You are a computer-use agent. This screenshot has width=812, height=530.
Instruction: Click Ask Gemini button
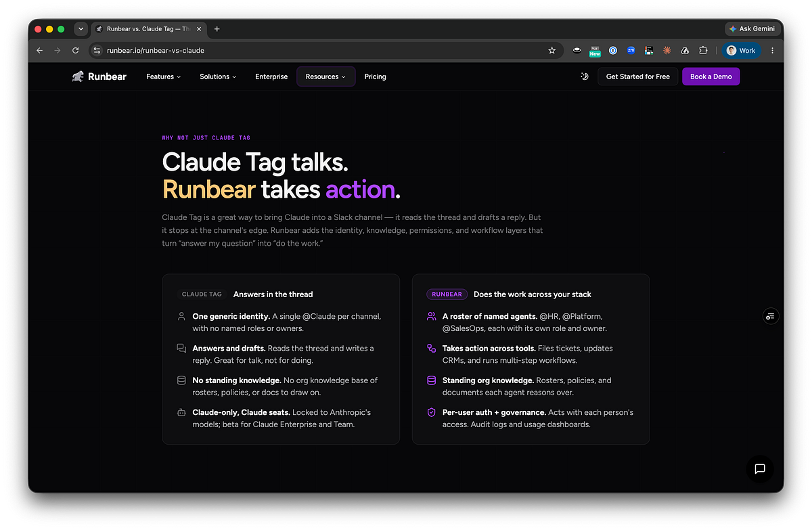(x=752, y=29)
